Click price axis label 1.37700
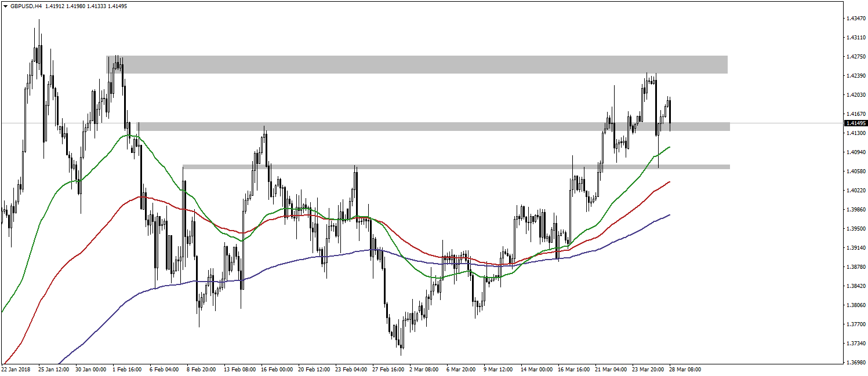This screenshot has width=868, height=376. pos(855,324)
